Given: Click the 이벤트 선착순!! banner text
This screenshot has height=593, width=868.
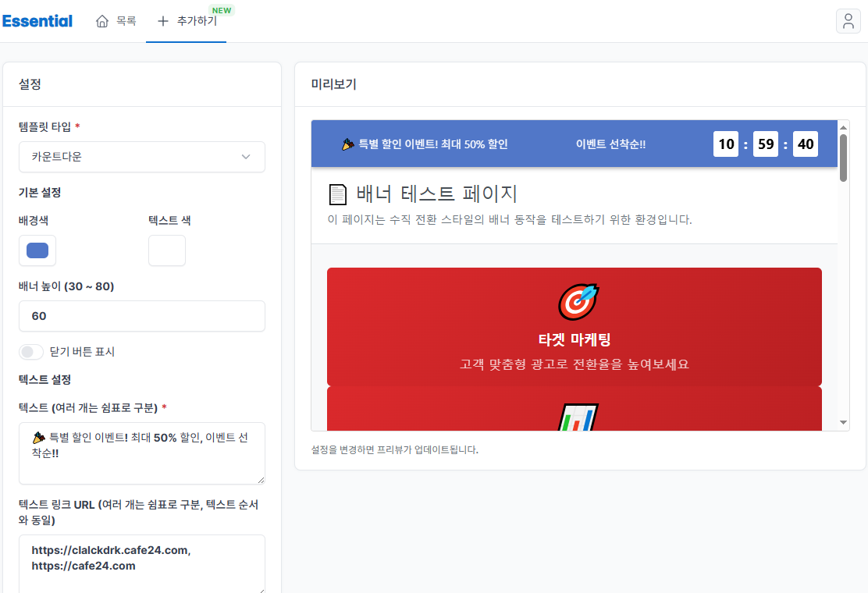Looking at the screenshot, I should coord(610,144).
